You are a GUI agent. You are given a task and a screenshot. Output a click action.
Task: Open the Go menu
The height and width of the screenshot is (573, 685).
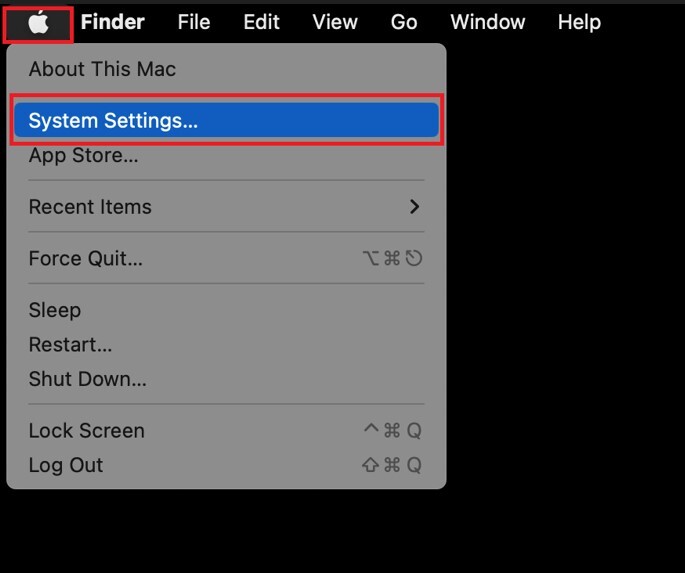coord(404,22)
